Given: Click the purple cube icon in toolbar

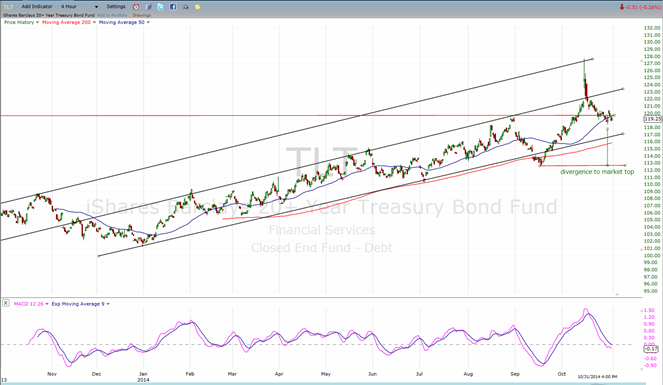Looking at the screenshot, I should [148, 7].
